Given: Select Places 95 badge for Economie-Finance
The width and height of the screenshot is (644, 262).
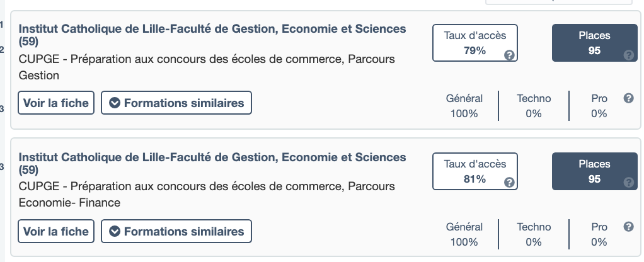Looking at the screenshot, I should [x=594, y=171].
